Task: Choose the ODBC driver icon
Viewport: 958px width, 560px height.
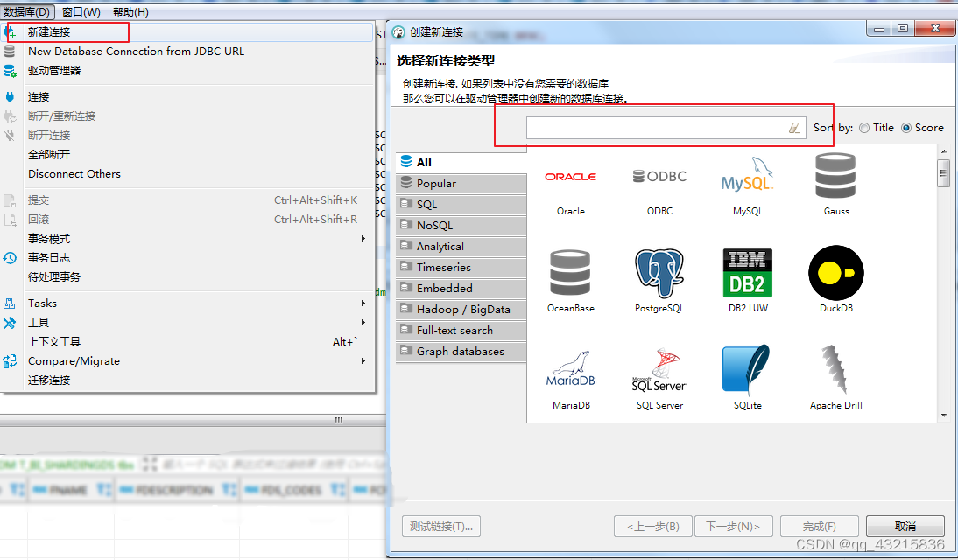Action: (x=659, y=176)
